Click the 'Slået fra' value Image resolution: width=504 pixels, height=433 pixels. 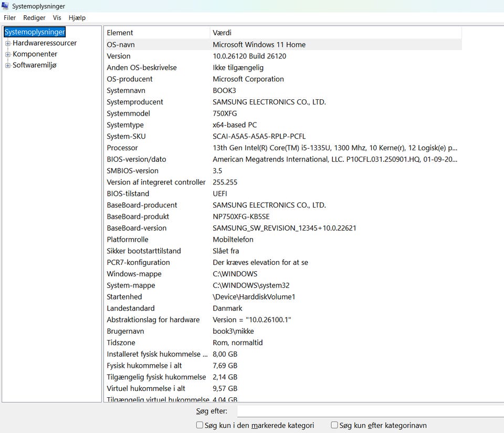point(226,251)
